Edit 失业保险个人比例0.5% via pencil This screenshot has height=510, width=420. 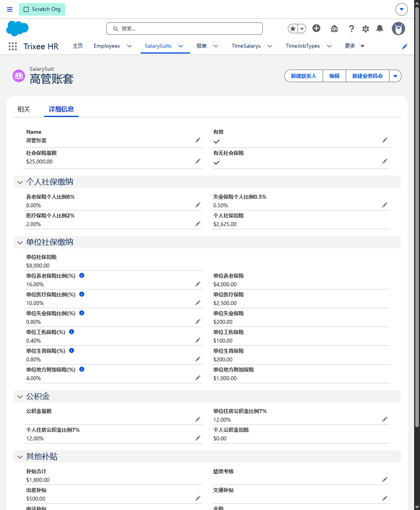click(x=385, y=205)
